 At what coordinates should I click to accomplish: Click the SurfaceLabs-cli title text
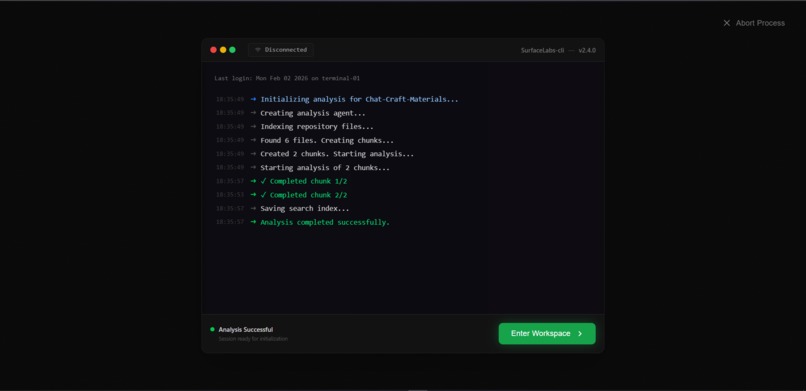[x=542, y=50]
